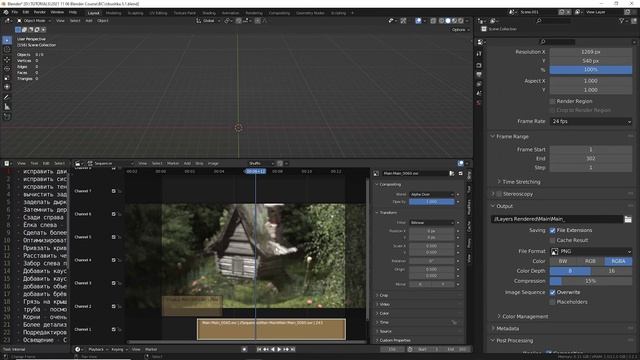Toggle the Stereoscopy panel checkbox
The image size is (640, 360).
tap(499, 194)
